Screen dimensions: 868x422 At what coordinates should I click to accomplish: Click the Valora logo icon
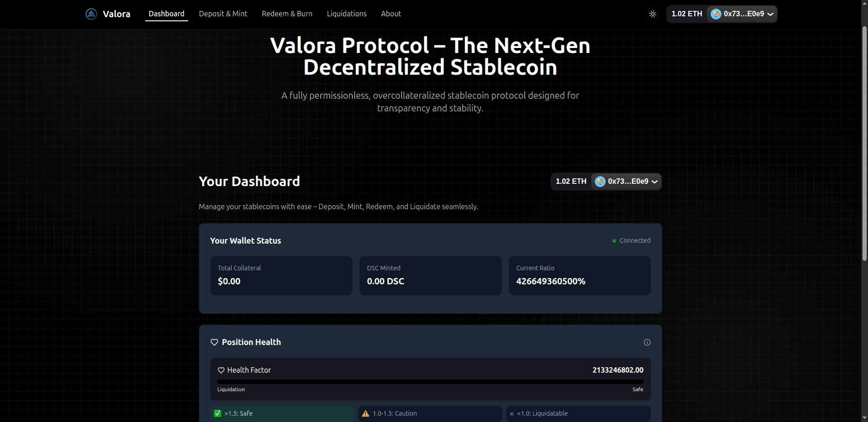click(91, 14)
